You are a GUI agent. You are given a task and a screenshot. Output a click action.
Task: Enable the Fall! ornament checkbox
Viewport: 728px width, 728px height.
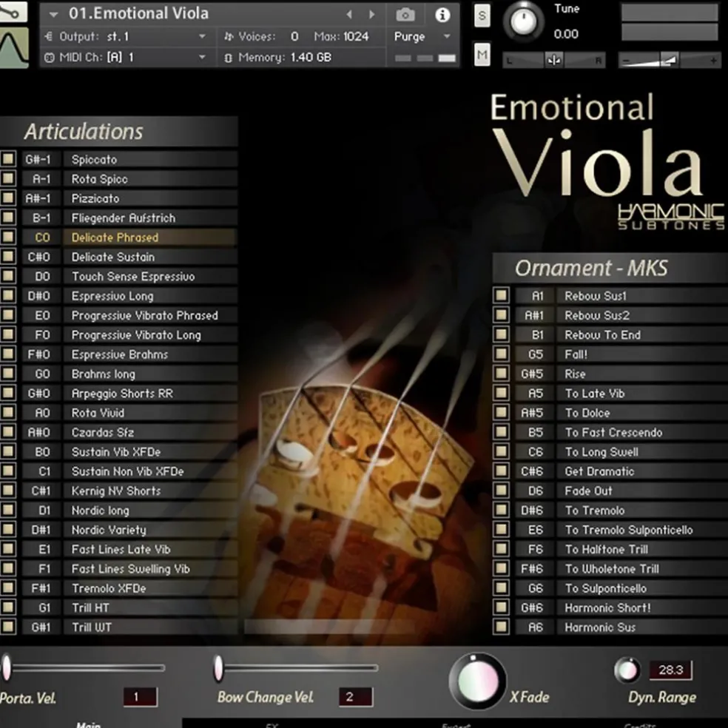point(501,354)
